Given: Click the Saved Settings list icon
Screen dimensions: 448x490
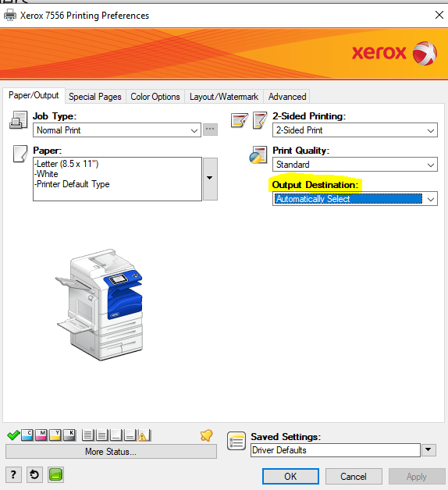Looking at the screenshot, I should (x=236, y=442).
